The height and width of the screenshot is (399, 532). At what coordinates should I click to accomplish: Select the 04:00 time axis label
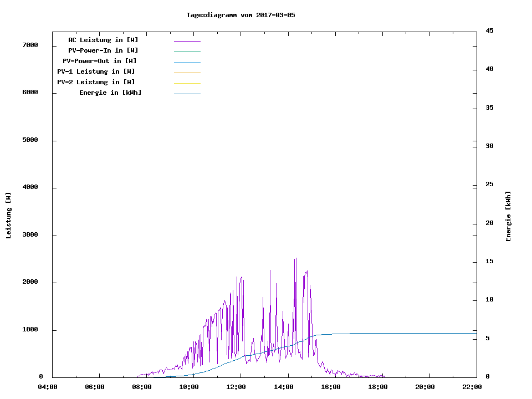click(48, 387)
